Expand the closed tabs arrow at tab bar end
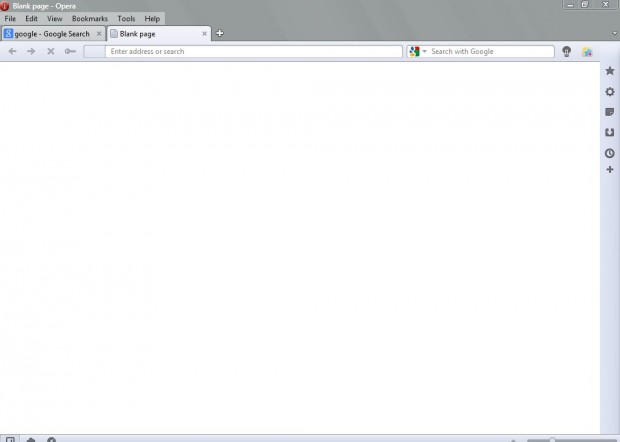The height and width of the screenshot is (442, 620). 613,33
